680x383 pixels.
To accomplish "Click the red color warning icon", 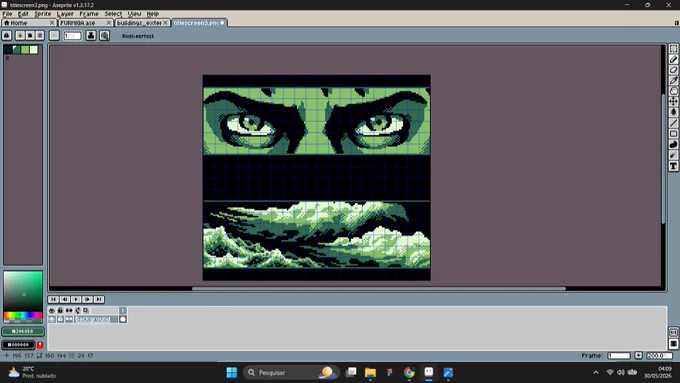I will pyautogui.click(x=40, y=345).
